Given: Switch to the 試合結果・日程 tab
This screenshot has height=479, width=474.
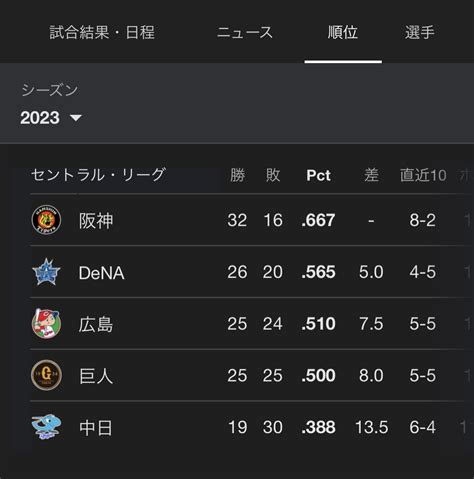Looking at the screenshot, I should pos(102,32).
